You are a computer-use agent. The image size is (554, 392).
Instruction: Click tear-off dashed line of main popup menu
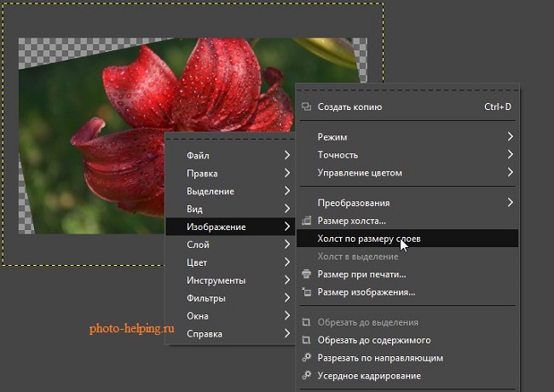(230, 139)
